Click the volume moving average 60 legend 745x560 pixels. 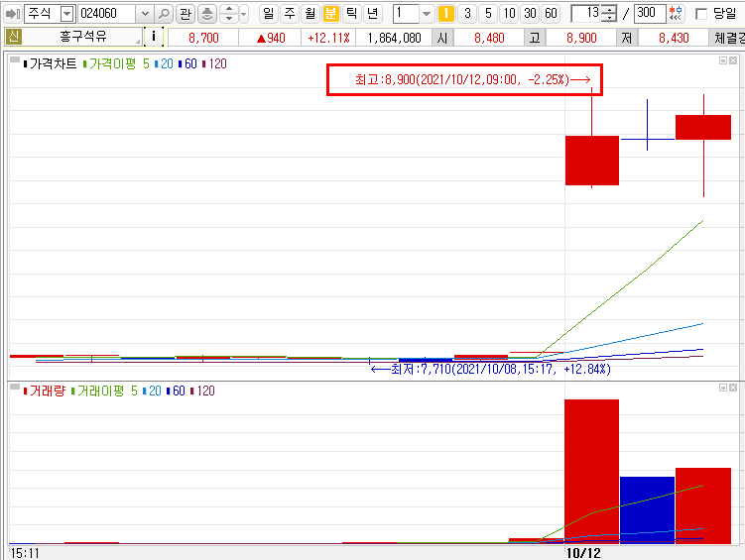(176, 391)
